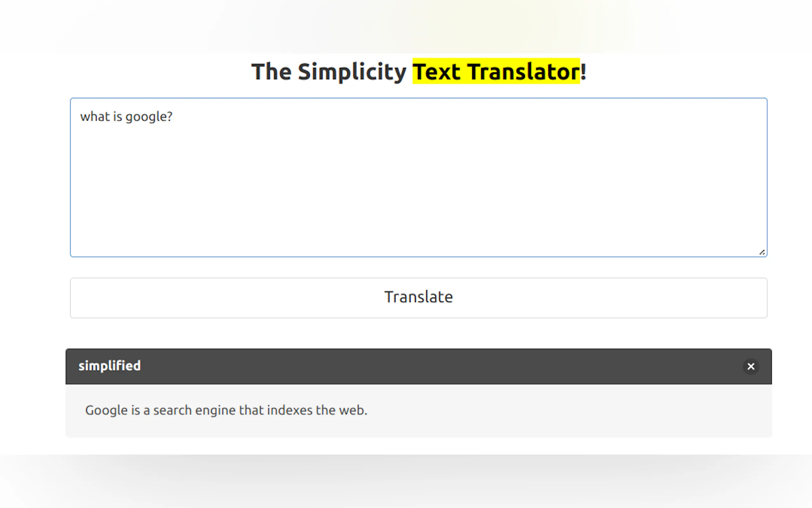Click the word "Translator" in the heading

click(x=524, y=72)
